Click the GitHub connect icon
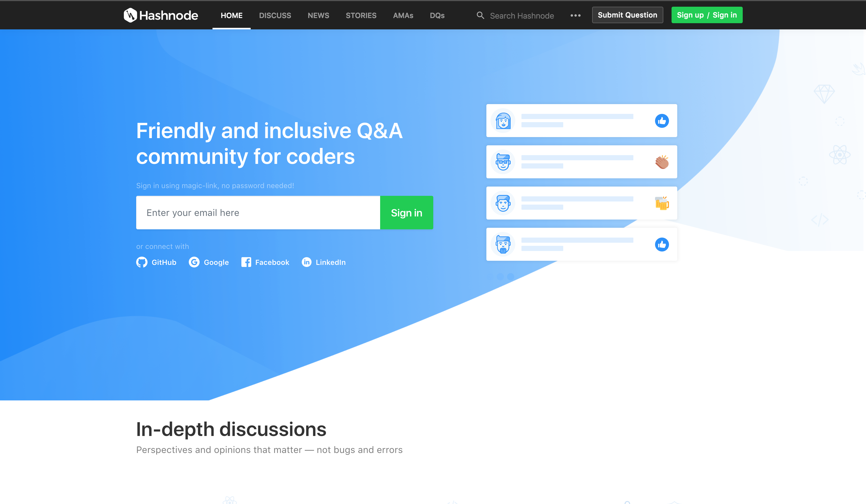Viewport: 866px width, 504px height. pos(142,262)
